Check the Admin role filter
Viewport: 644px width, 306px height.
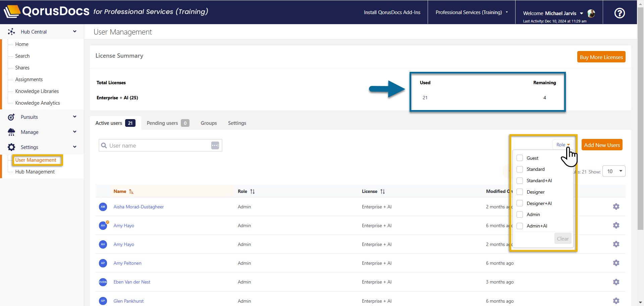pos(520,214)
